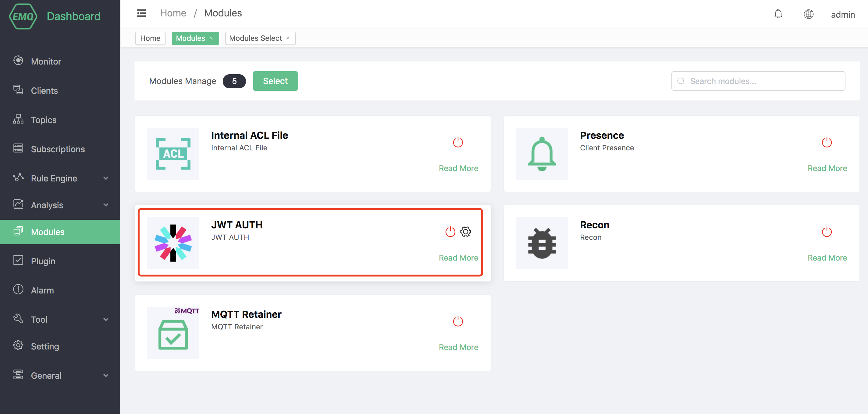
Task: Toggle power for Presence module
Action: point(826,142)
